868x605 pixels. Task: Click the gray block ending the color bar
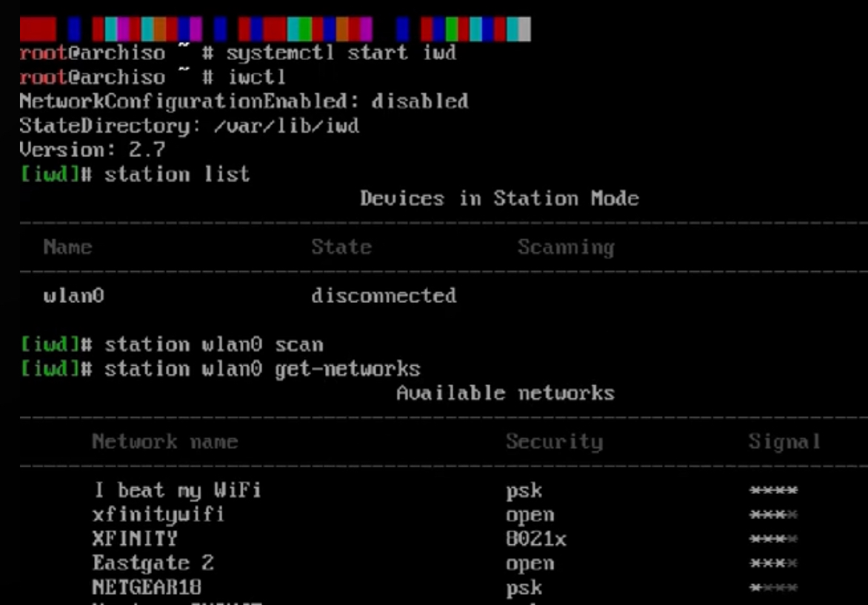coord(524,30)
